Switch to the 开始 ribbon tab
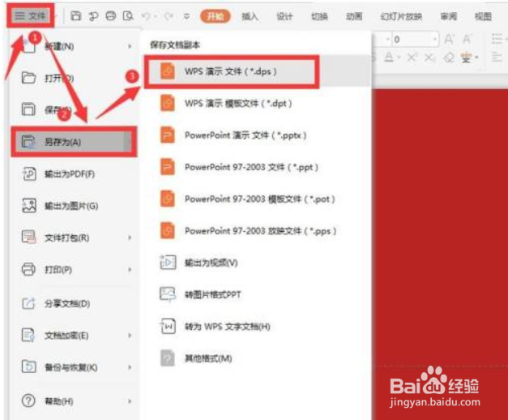Image resolution: width=508 pixels, height=420 pixels. coord(216,16)
